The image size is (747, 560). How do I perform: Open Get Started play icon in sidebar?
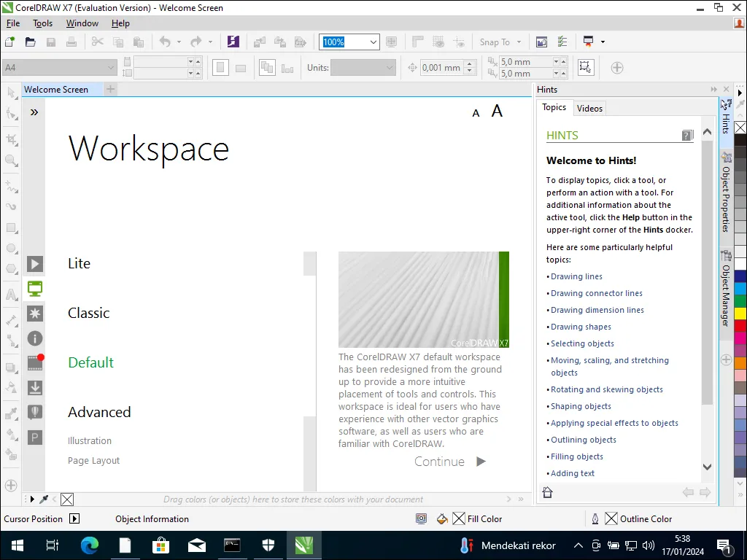pyautogui.click(x=34, y=264)
